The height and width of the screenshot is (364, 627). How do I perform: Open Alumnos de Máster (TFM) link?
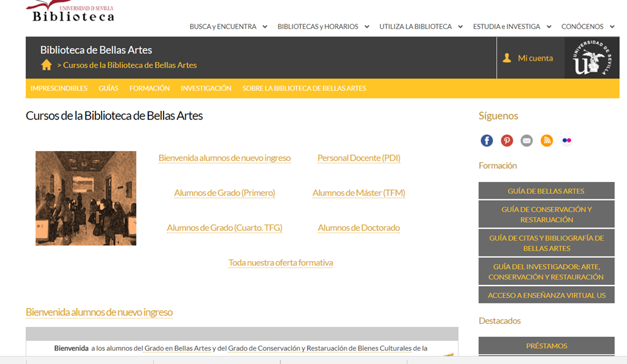click(358, 193)
